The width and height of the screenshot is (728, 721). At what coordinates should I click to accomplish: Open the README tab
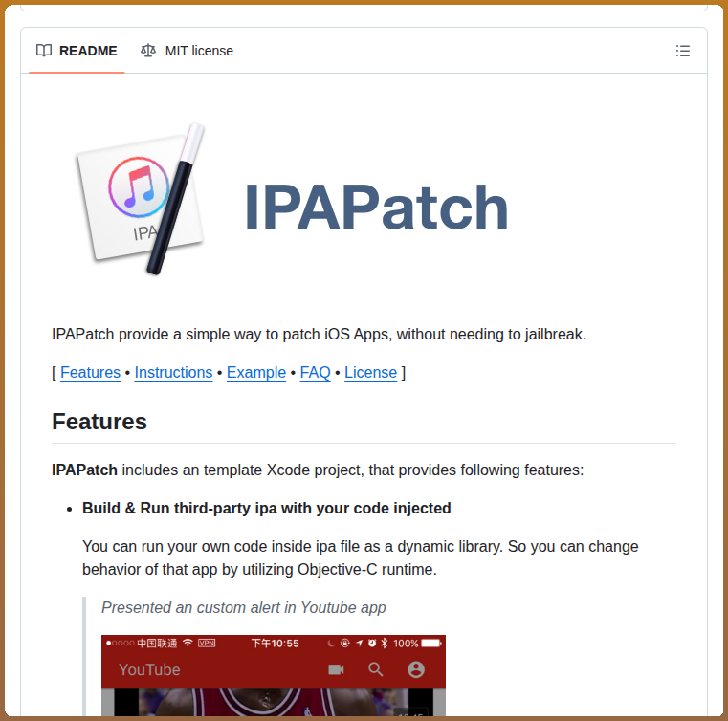tap(77, 51)
